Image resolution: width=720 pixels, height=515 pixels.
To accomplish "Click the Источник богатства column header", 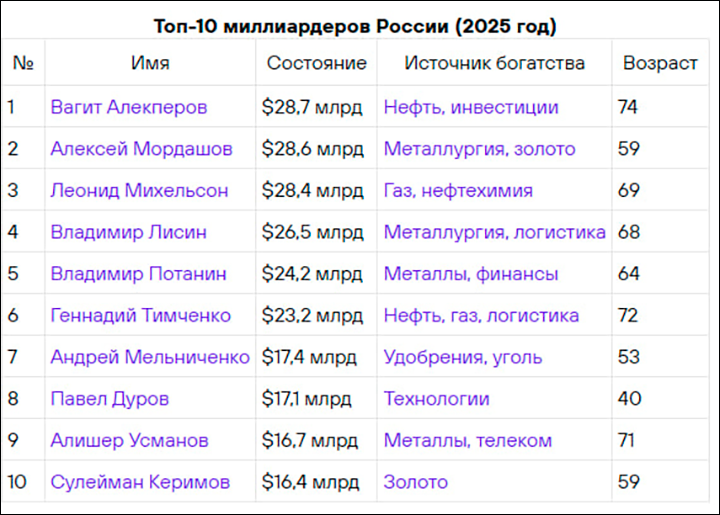I will (494, 63).
